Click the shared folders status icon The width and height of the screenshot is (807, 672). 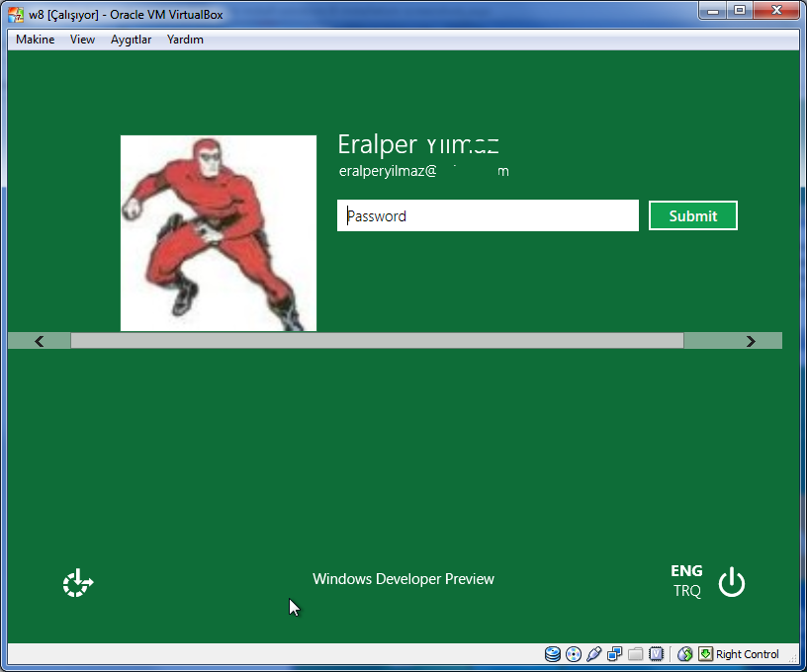[635, 654]
